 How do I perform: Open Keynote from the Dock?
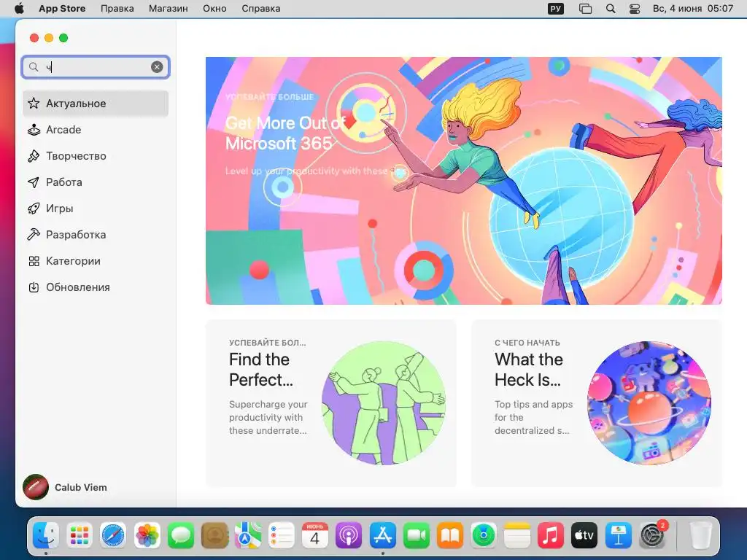point(619,536)
